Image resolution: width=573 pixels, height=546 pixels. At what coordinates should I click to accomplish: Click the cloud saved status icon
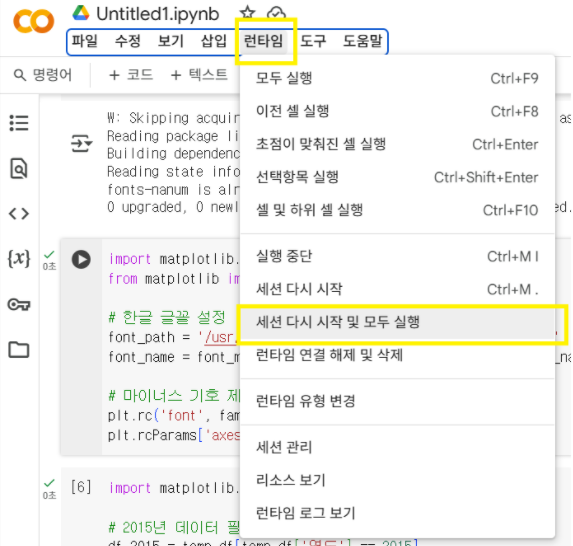coord(276,13)
